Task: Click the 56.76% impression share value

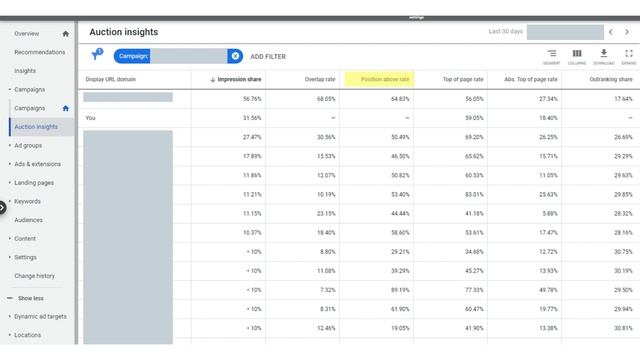Action: click(252, 99)
